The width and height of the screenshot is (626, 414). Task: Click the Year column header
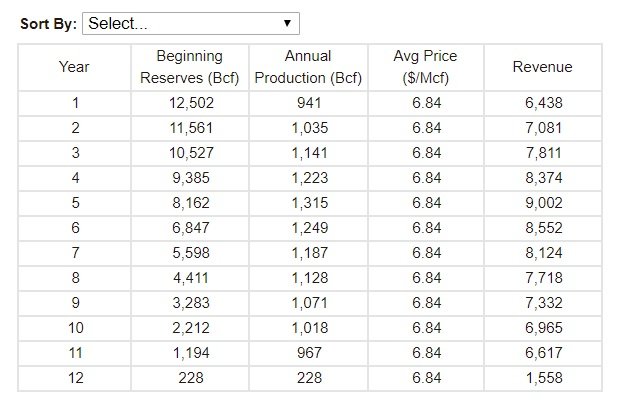pyautogui.click(x=74, y=67)
